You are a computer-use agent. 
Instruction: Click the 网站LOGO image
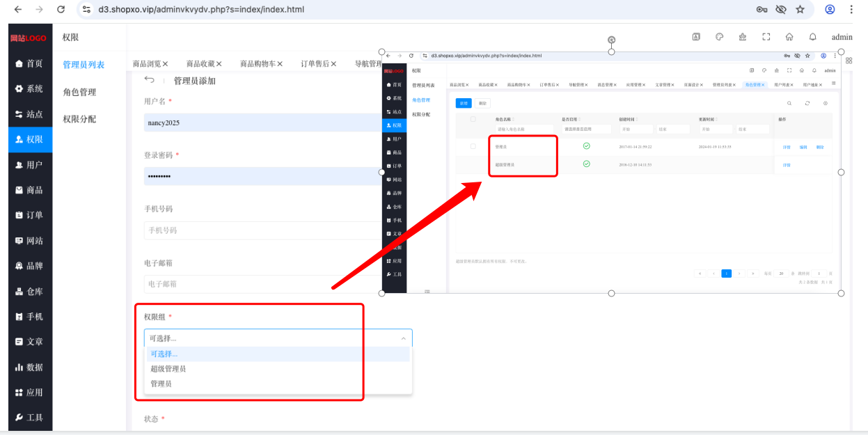(x=28, y=38)
